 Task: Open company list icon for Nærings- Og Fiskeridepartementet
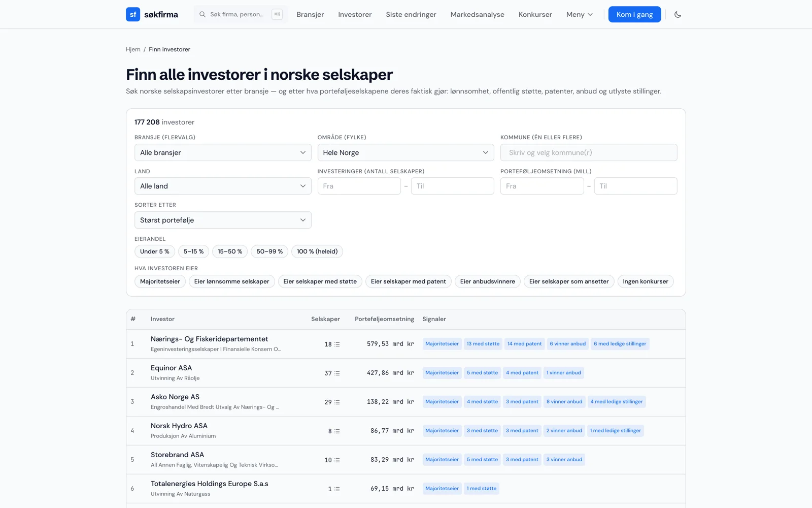coord(337,344)
